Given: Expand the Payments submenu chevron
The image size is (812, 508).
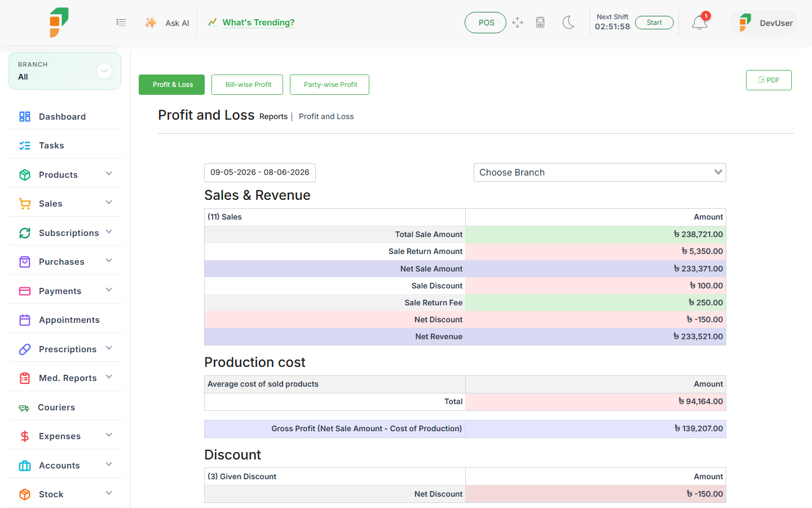Looking at the screenshot, I should pos(109,290).
